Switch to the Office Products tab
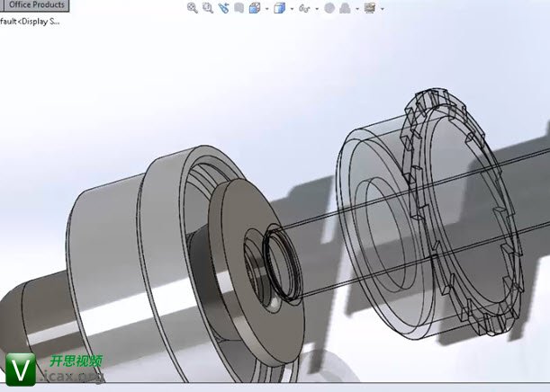 pyautogui.click(x=36, y=4)
